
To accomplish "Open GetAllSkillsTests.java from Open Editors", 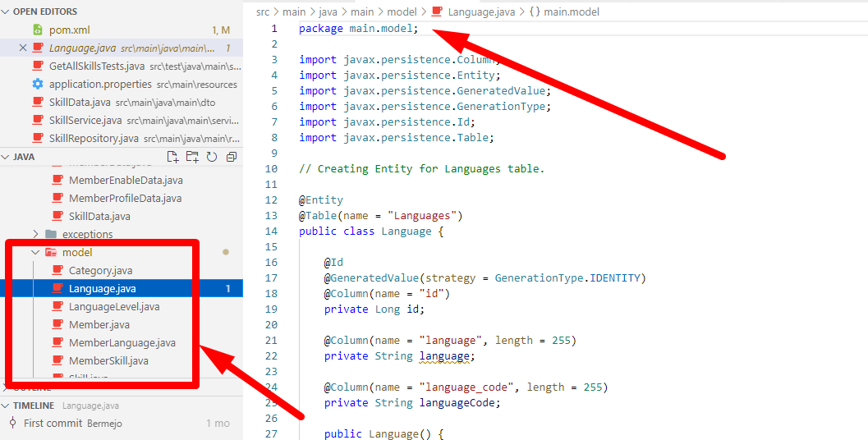I will 97,66.
